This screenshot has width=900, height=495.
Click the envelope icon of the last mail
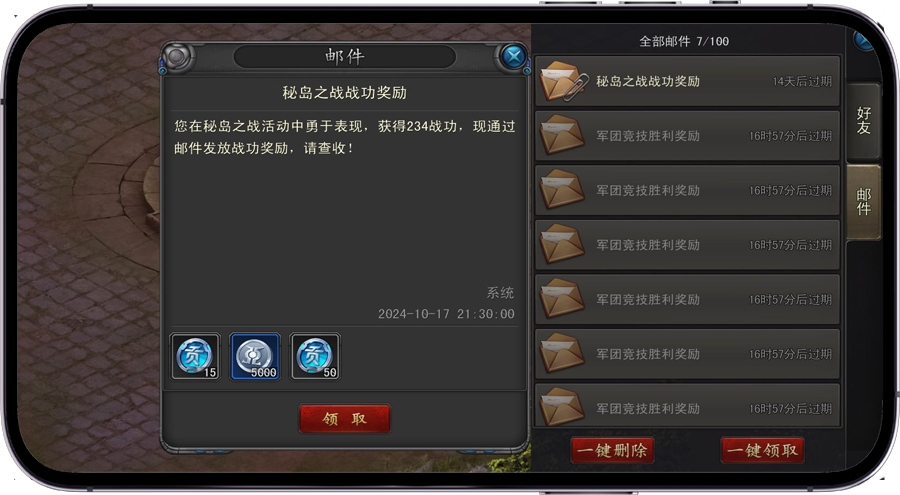click(x=562, y=407)
